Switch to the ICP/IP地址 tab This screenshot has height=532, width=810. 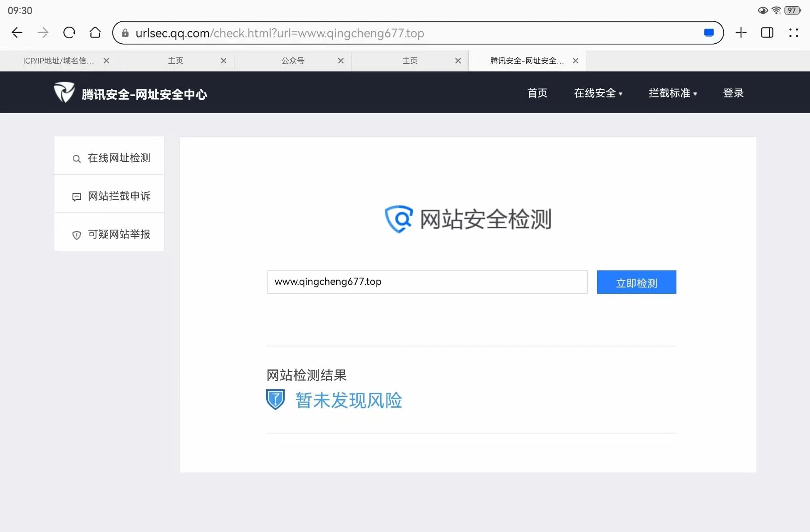point(58,61)
